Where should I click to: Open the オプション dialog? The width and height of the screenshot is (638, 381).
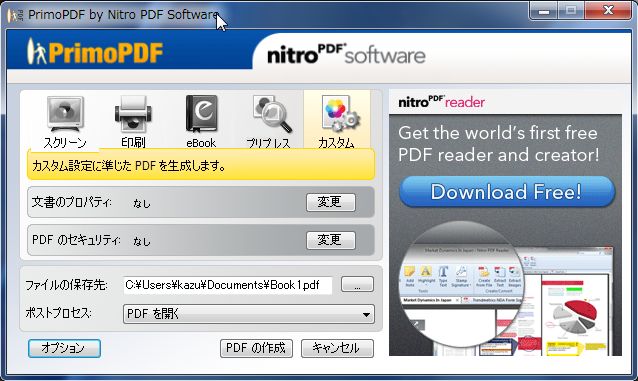[64, 348]
